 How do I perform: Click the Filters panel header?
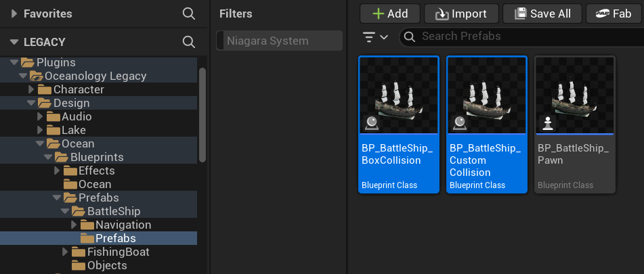(x=236, y=14)
